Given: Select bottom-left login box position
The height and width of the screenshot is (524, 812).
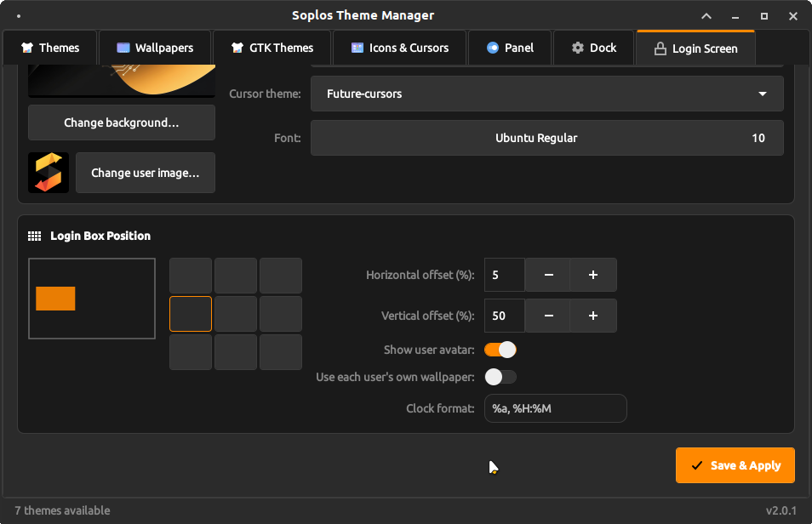Looking at the screenshot, I should click(191, 352).
